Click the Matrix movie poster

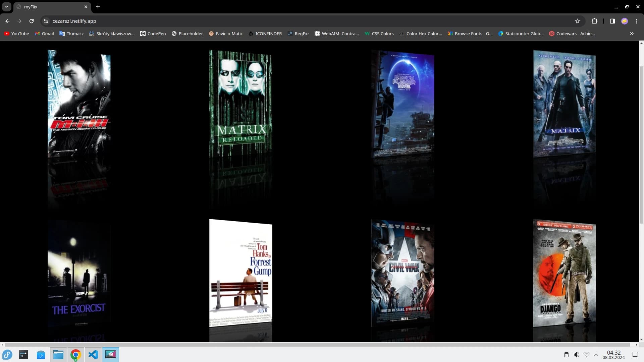point(565,104)
